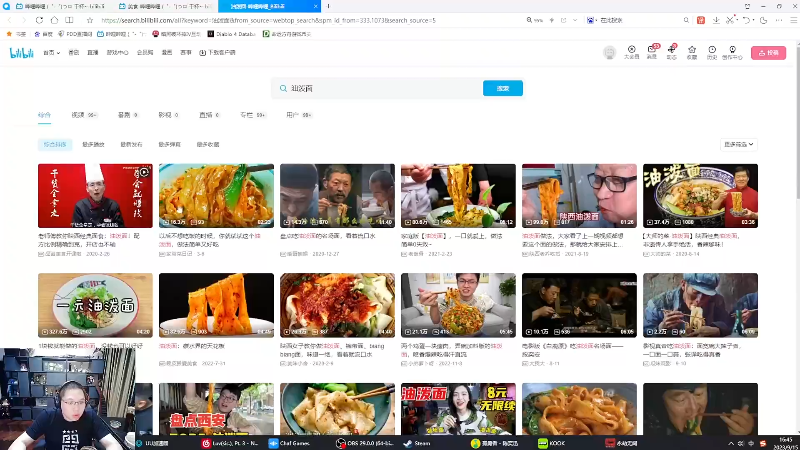The height and width of the screenshot is (450, 800).
Task: Reload the page with browser refresh icon
Action: pos(39,20)
